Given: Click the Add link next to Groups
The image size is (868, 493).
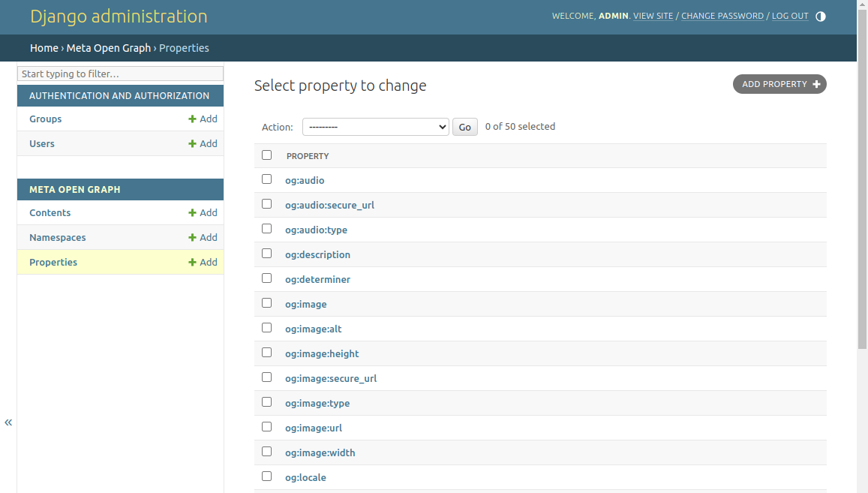Looking at the screenshot, I should click(203, 119).
